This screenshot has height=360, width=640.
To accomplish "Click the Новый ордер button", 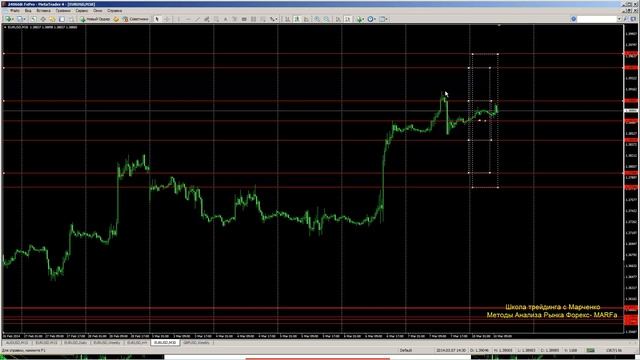I will (95, 19).
